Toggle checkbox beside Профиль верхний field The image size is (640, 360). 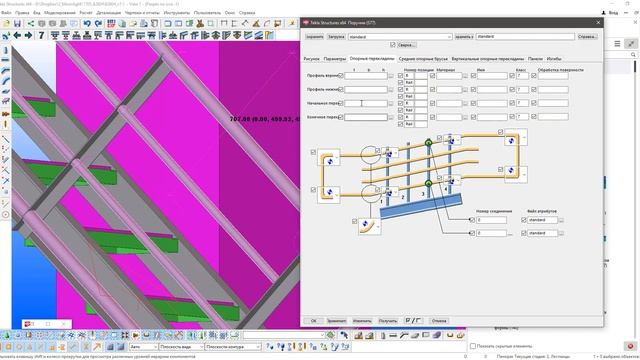(340, 76)
